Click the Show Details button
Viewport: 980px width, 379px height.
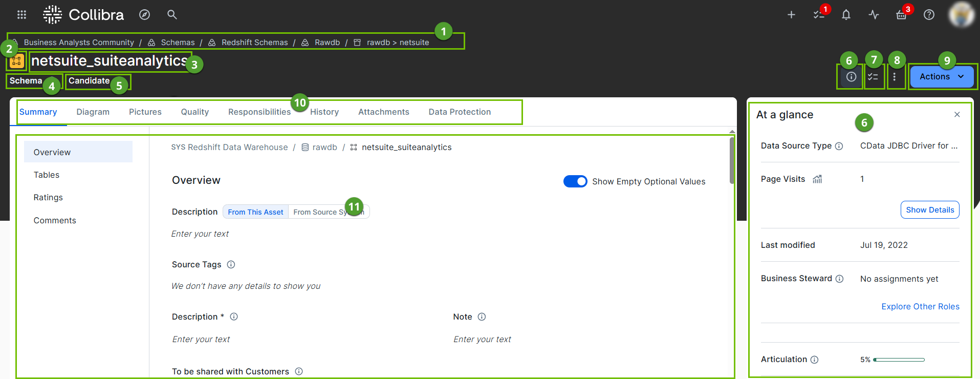929,210
